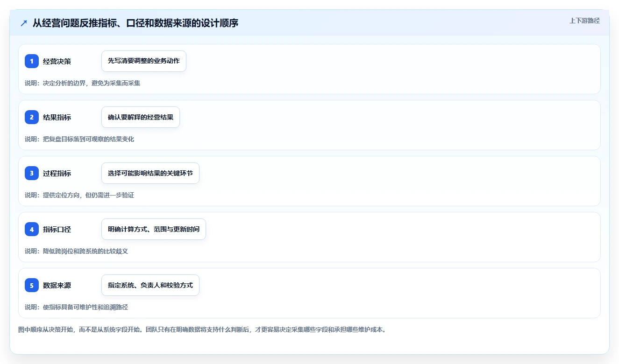
Task: Select the 确认要解释的经营结果 chip
Action: point(141,117)
